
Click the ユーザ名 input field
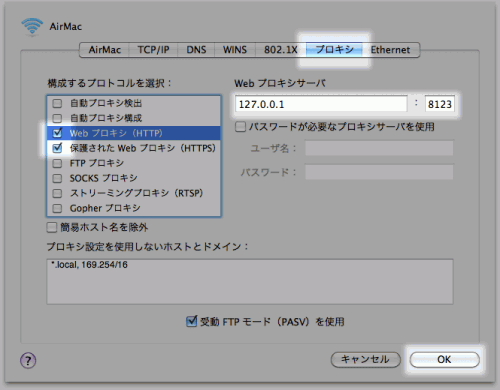point(379,148)
